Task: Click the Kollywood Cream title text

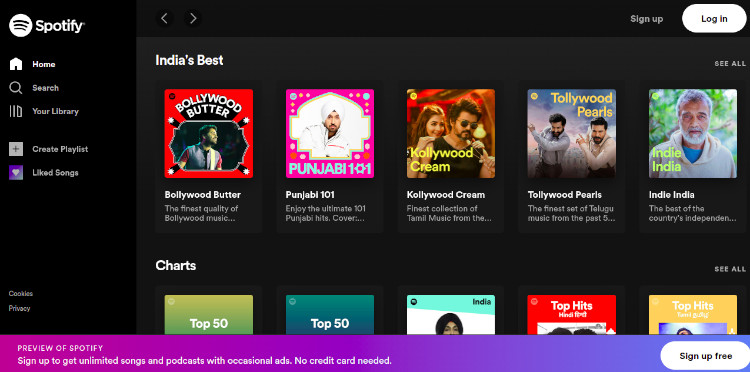Action: (446, 195)
